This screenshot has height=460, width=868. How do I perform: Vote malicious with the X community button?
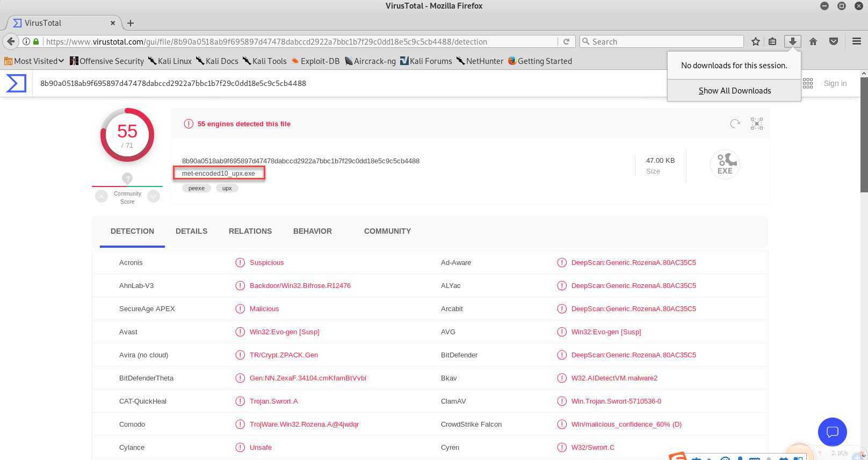click(x=102, y=196)
